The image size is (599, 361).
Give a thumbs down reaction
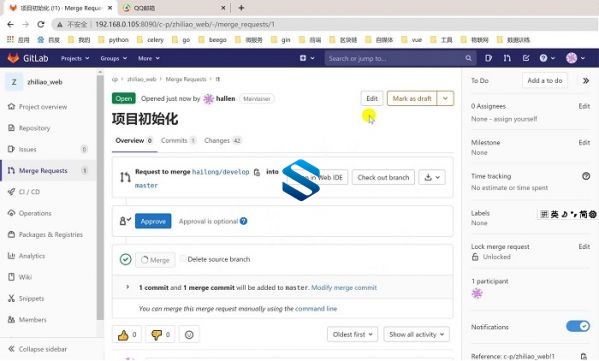(160, 335)
